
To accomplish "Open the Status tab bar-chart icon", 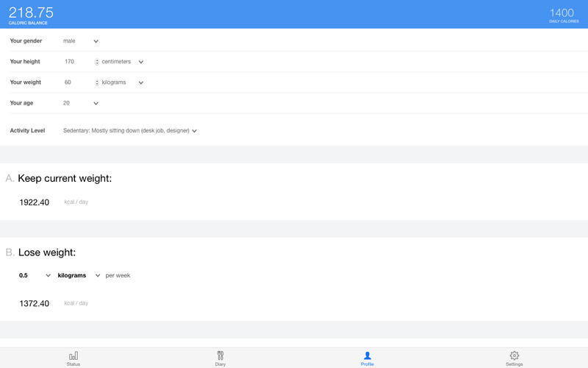I will (73, 355).
